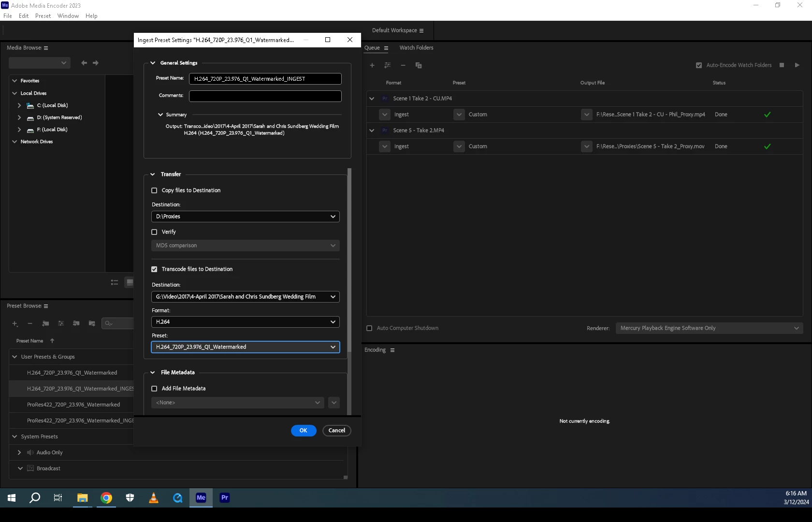
Task: Collapse the Transfer section
Action: pyautogui.click(x=153, y=174)
